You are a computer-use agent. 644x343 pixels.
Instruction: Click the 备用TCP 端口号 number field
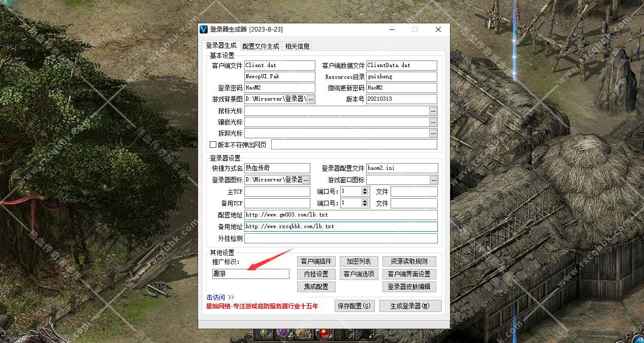coord(351,203)
